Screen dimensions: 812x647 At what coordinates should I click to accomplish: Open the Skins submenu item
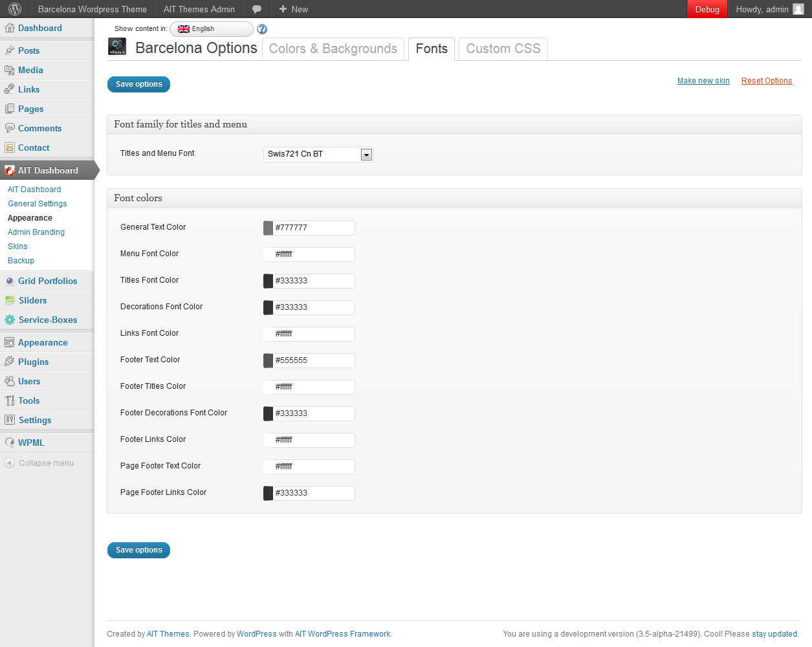(x=17, y=247)
